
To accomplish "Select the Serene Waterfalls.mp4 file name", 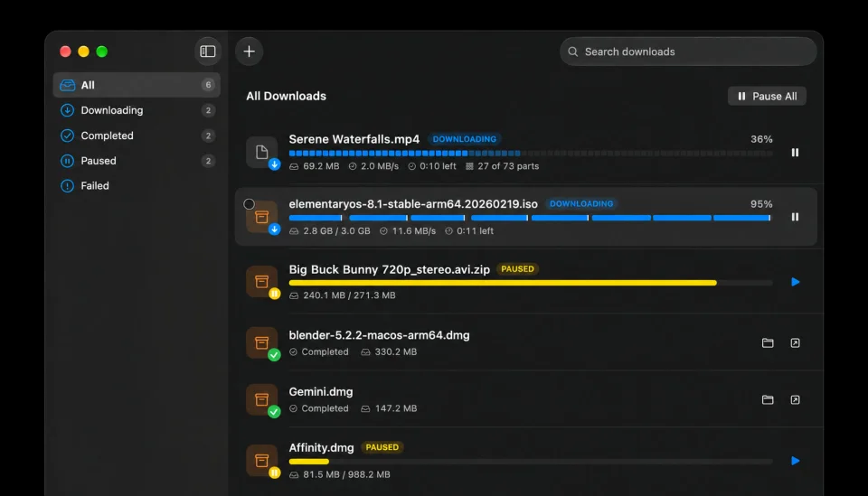I will pyautogui.click(x=354, y=139).
